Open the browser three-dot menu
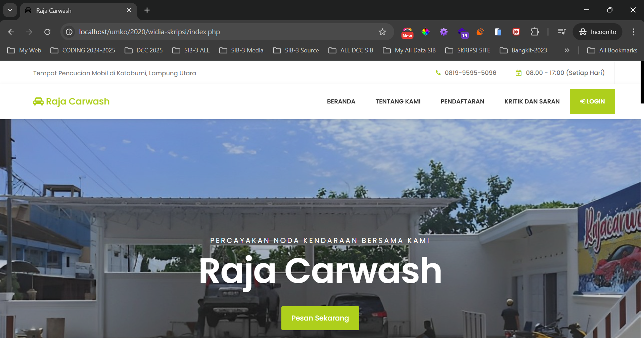Viewport: 644px width, 338px height. 633,32
